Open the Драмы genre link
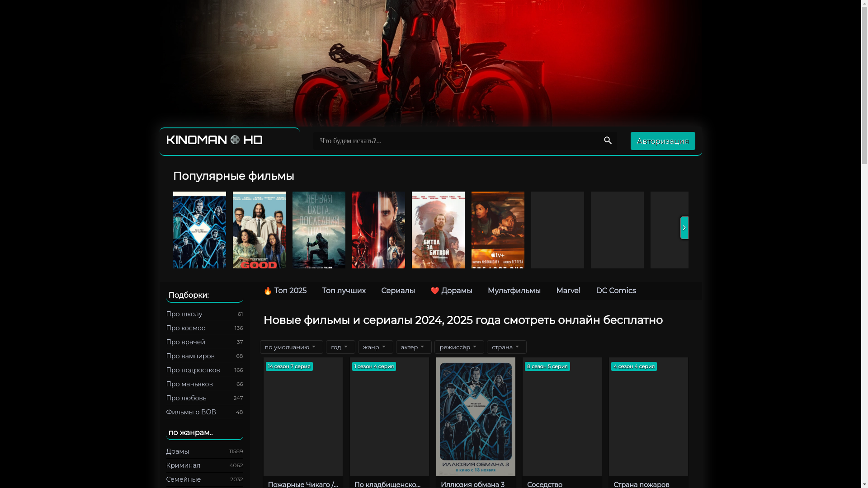The height and width of the screenshot is (488, 868). (x=204, y=451)
